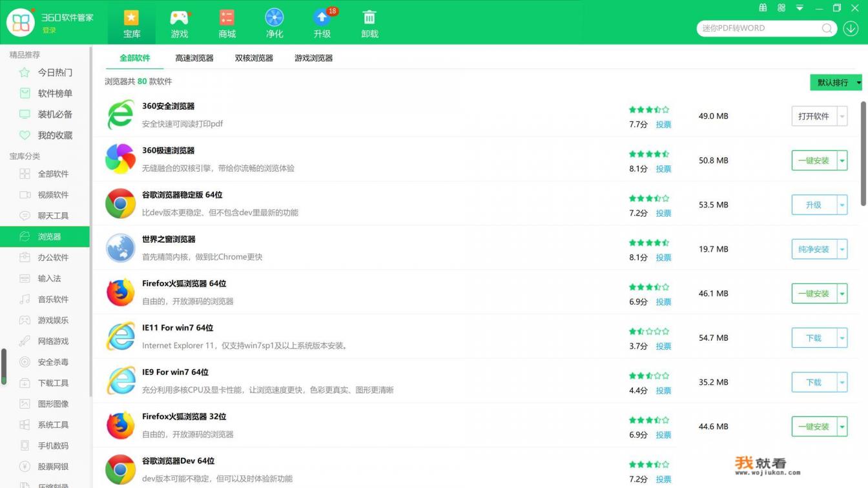Open the 商城 mall section icon
The image size is (868, 488).
tap(227, 18)
